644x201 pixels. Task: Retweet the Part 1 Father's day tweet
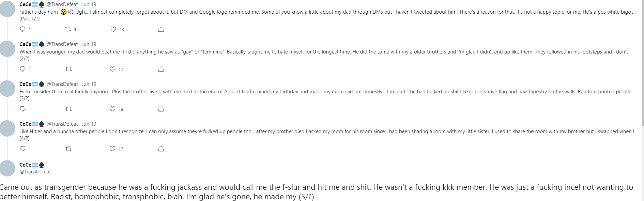68,29
